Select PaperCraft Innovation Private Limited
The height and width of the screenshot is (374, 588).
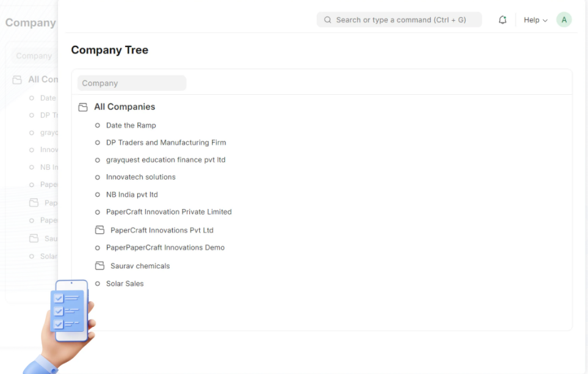point(169,212)
